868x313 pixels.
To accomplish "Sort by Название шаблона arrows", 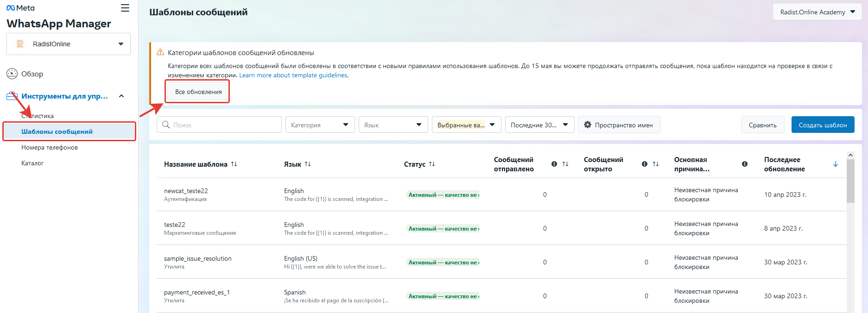I will coord(234,164).
